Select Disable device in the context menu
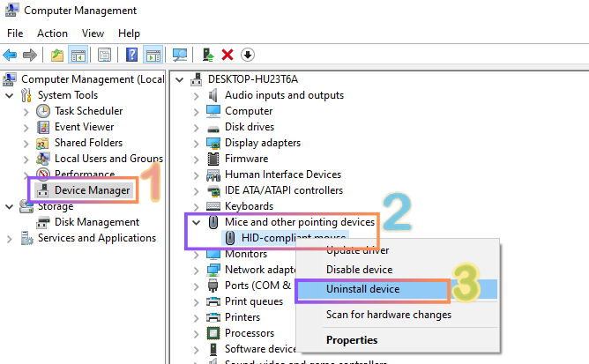589x364 pixels. pyautogui.click(x=359, y=270)
